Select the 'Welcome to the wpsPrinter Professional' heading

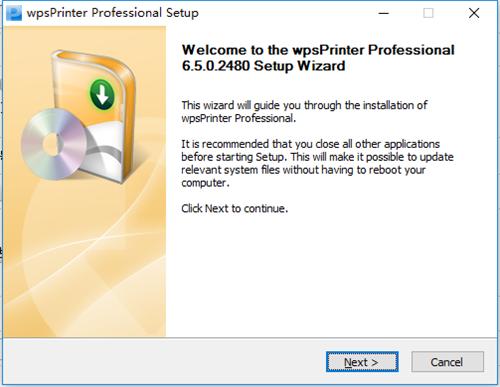click(x=318, y=58)
